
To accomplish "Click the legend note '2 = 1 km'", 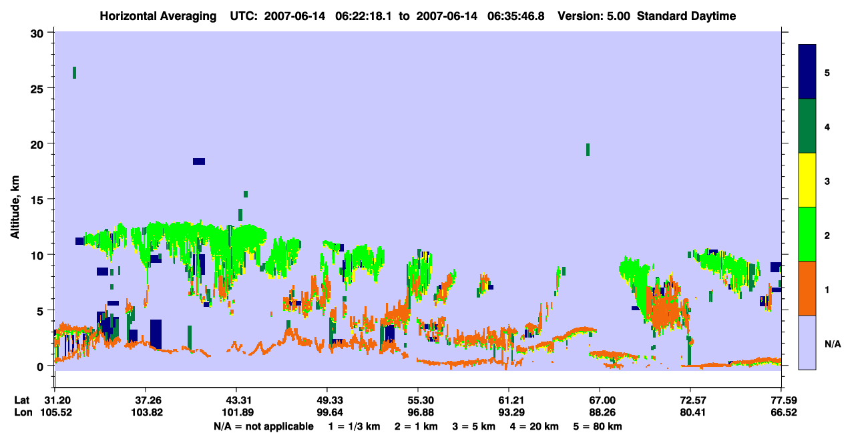I will pyautogui.click(x=418, y=426).
